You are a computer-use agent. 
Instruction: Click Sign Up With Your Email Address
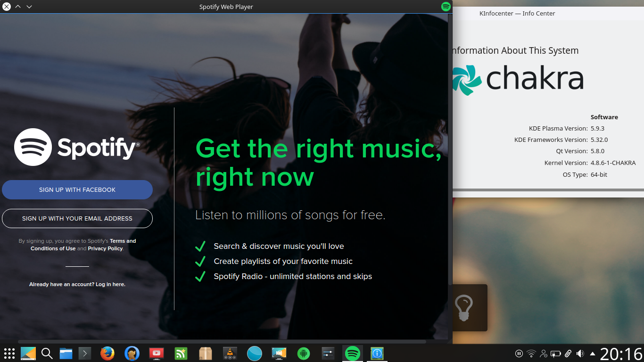tap(77, 218)
